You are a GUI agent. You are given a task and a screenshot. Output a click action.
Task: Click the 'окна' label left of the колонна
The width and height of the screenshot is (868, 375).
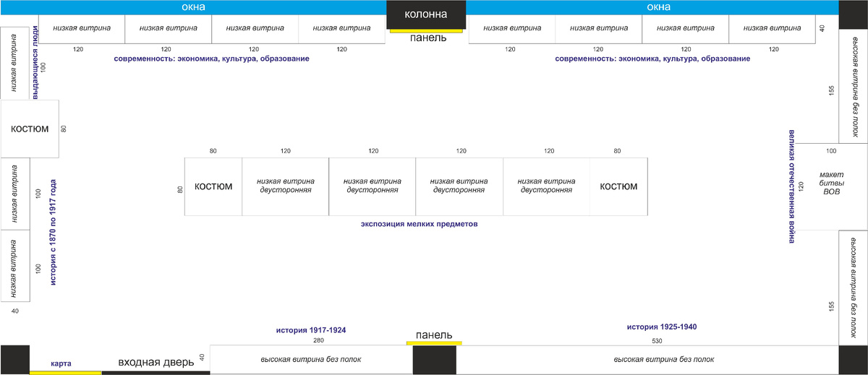point(193,7)
